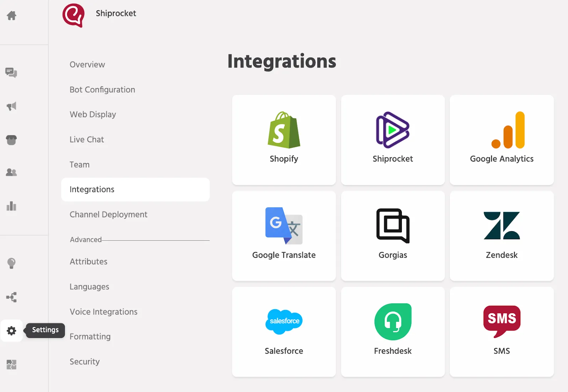Go to the Home icon in sidebar
The width and height of the screenshot is (568, 392).
click(x=11, y=16)
